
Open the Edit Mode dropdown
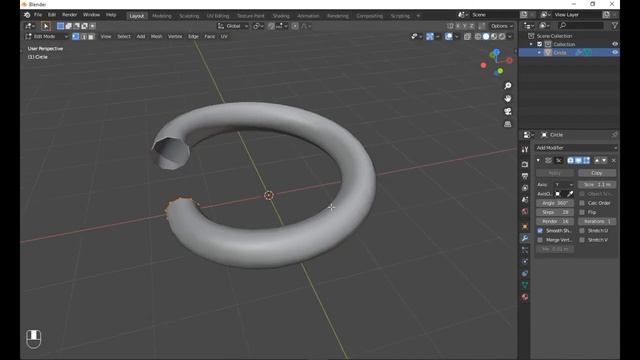click(47, 36)
